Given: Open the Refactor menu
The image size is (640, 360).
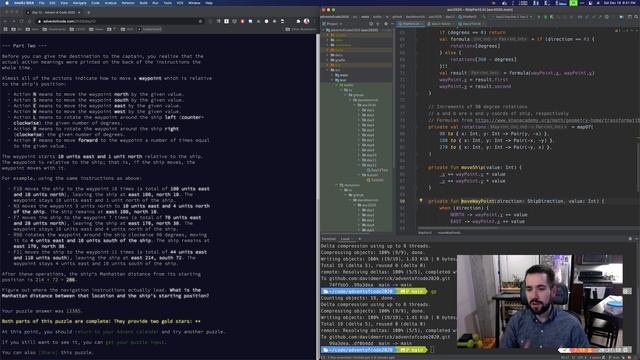Looking at the screenshot, I should (128, 3).
